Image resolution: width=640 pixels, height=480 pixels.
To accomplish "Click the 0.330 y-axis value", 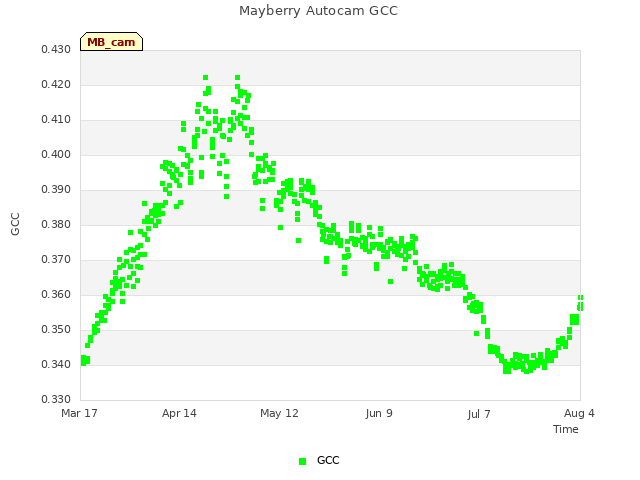I will (56, 399).
